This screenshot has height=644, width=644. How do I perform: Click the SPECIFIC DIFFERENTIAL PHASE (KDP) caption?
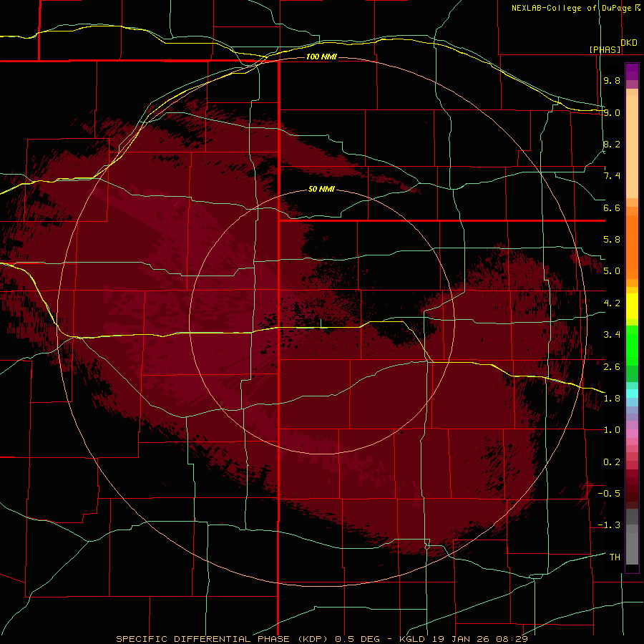click(223, 639)
